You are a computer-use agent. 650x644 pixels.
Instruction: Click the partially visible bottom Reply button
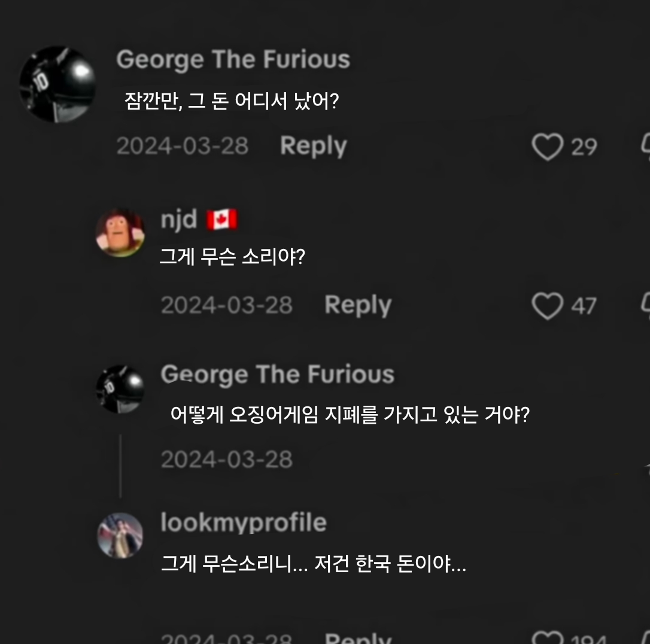pos(358,638)
